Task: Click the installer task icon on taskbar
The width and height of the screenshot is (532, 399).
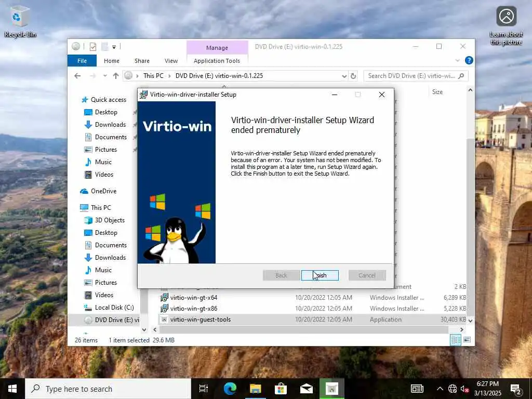Action: click(332, 389)
